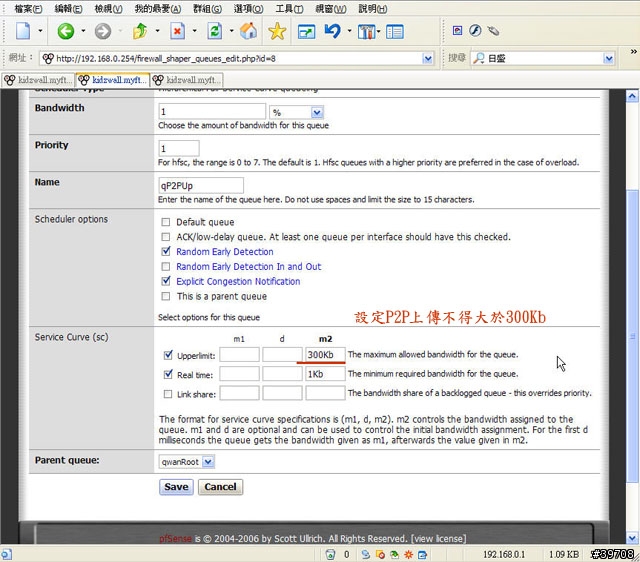
Task: Open the 檔案(F) menu
Action: tap(28, 9)
